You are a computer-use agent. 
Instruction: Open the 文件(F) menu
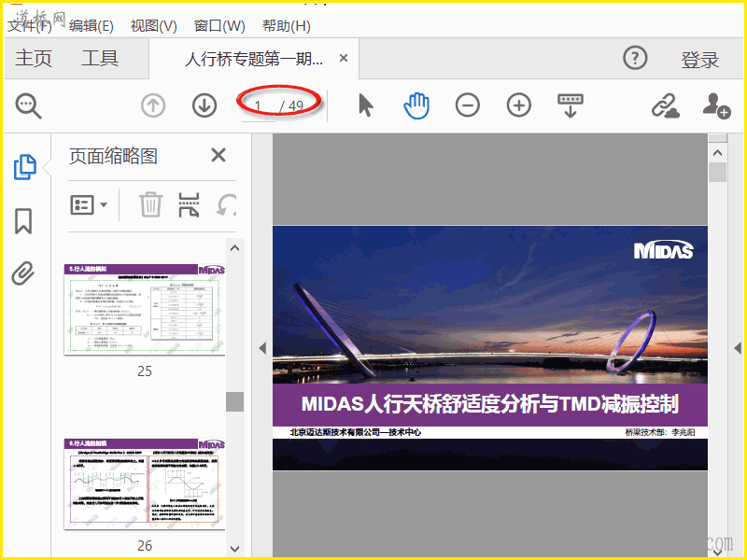30,26
